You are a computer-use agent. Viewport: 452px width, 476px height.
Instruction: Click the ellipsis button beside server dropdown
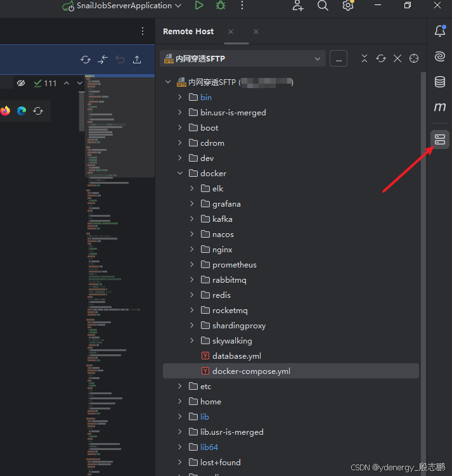coord(339,59)
